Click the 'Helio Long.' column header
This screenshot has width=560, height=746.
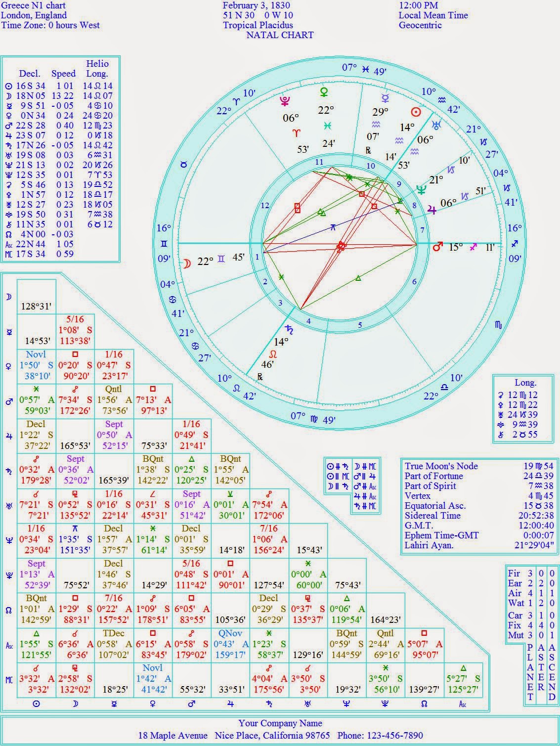pos(97,68)
